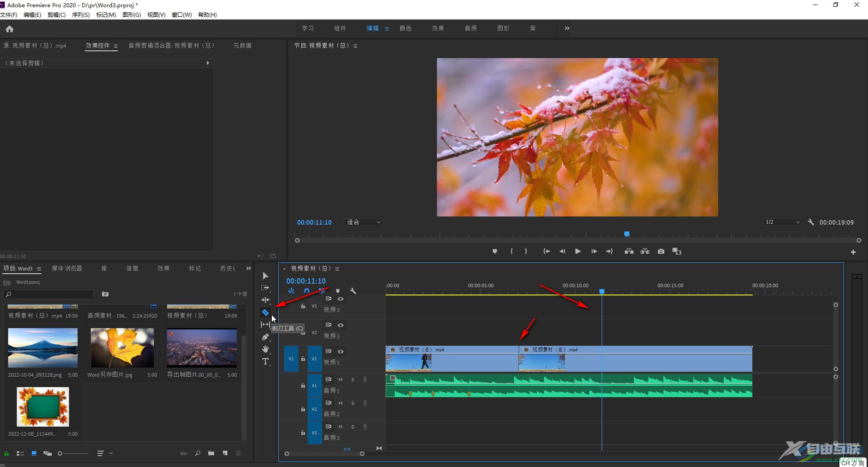Viewport: 868px width, 467px height.
Task: Toggle track lock for V3
Action: click(x=303, y=306)
